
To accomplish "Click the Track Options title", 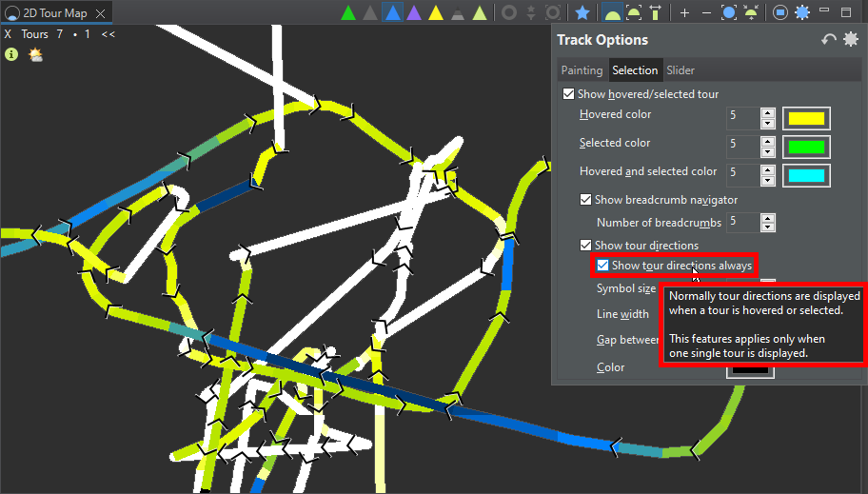I will pyautogui.click(x=602, y=40).
